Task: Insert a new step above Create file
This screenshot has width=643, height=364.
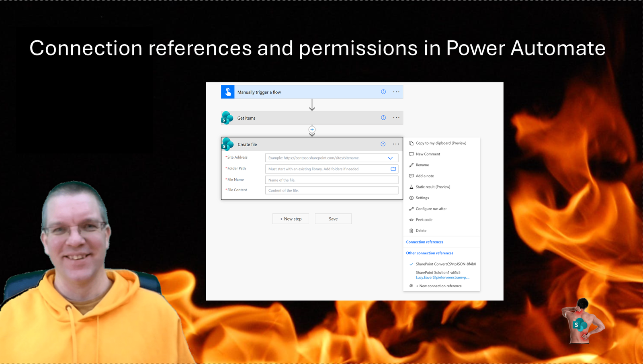Action: click(312, 129)
